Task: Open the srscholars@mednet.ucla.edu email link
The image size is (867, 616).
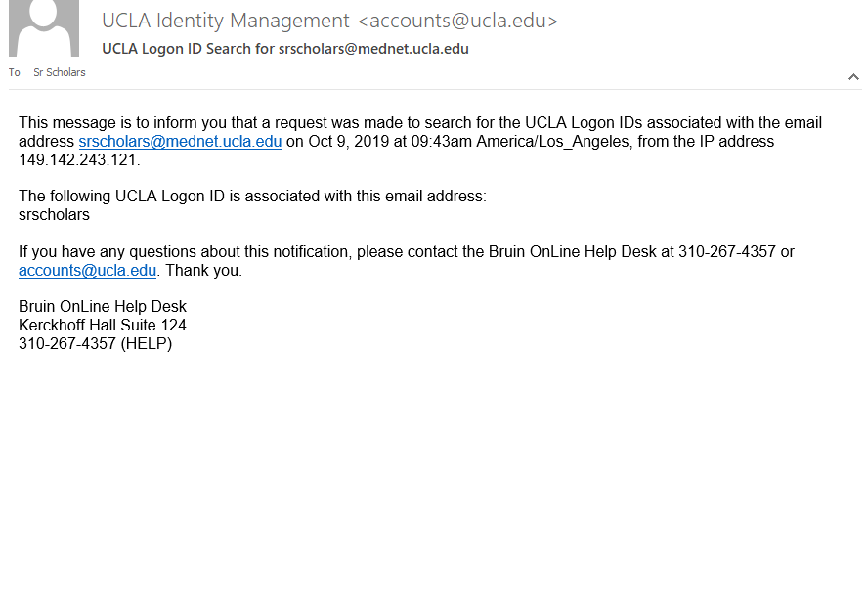Action: pos(180,142)
